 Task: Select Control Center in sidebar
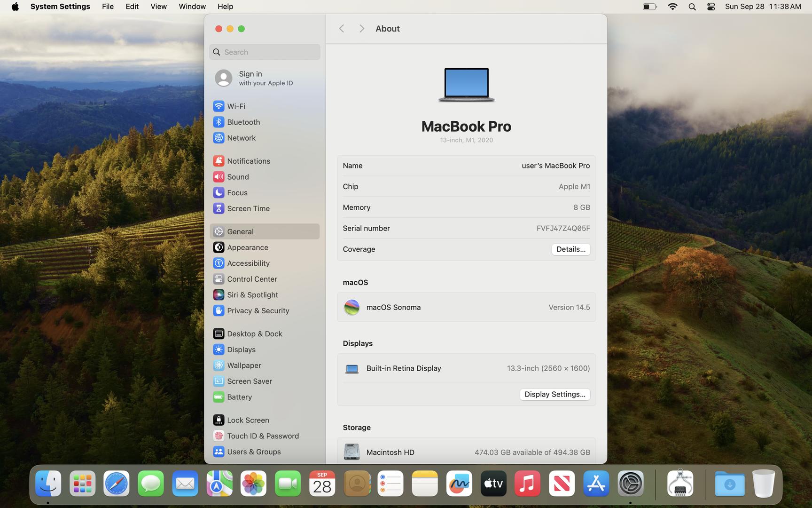click(265, 279)
